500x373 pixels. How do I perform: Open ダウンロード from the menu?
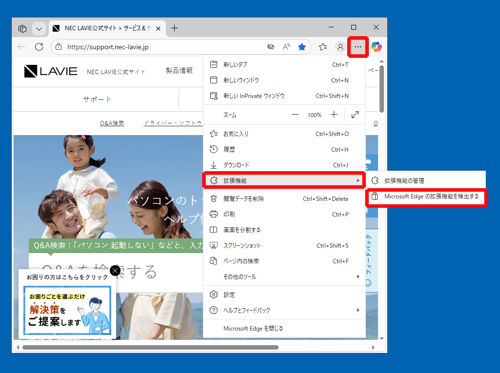click(x=284, y=165)
